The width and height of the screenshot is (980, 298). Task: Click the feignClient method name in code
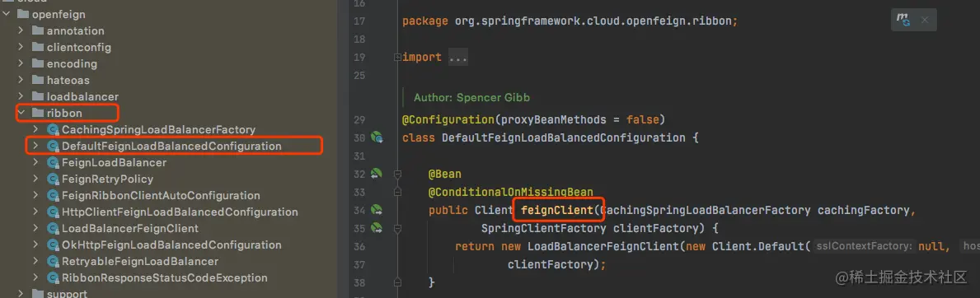point(556,211)
